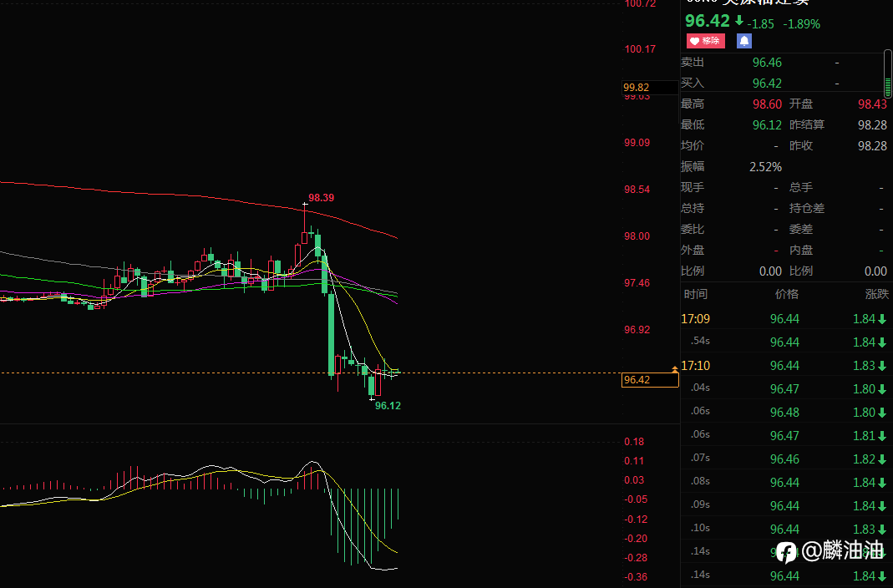This screenshot has width=893, height=588.
Task: Click the orange 96.42 current price tag
Action: click(650, 380)
